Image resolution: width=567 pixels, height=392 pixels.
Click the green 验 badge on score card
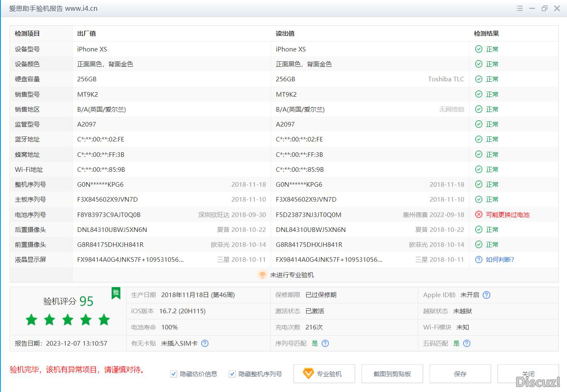point(116,293)
